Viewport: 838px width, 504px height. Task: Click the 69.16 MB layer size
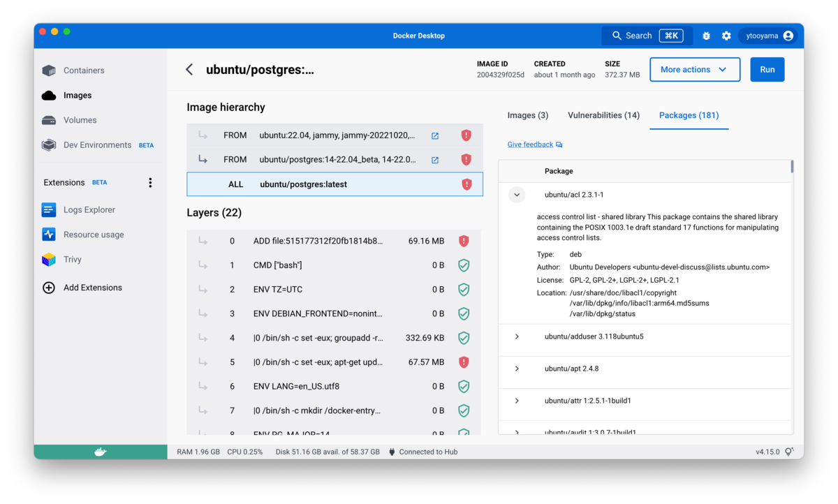426,241
